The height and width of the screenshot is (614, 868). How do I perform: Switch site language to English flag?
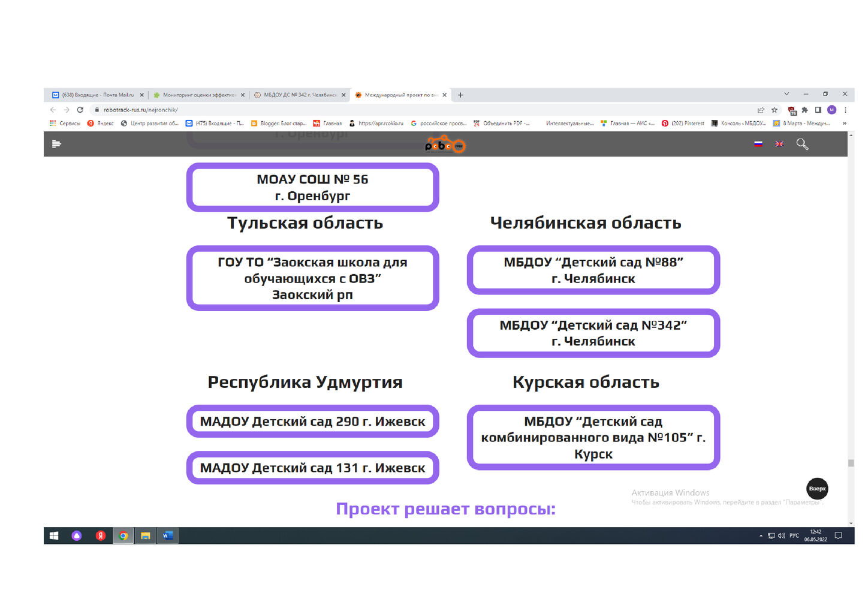(779, 144)
